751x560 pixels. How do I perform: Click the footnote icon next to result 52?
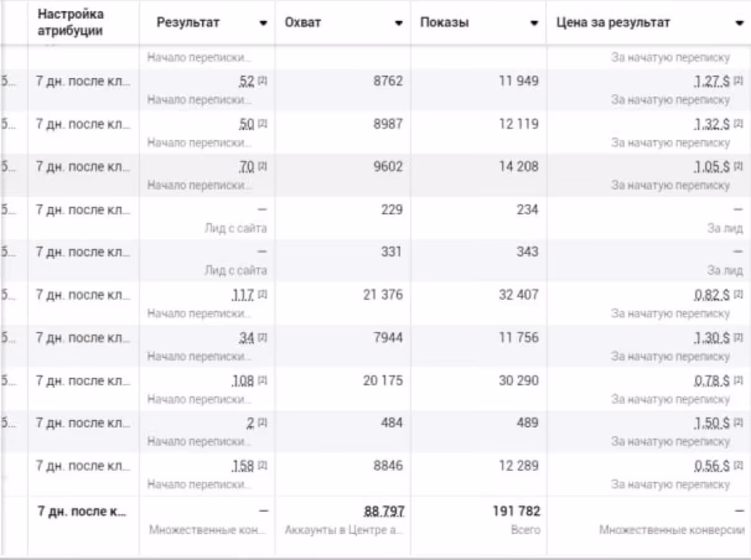click(x=263, y=81)
